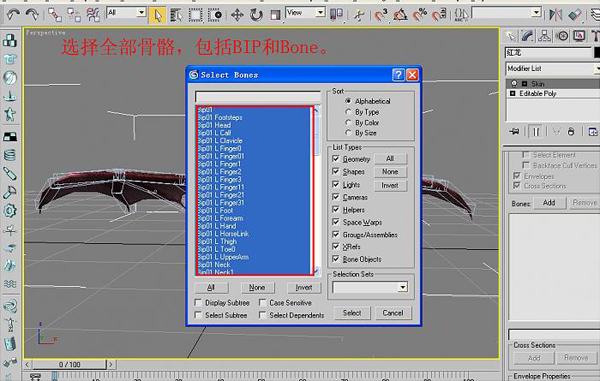The width and height of the screenshot is (600, 381).
Task: Click All button below the bone list
Action: tap(211, 287)
